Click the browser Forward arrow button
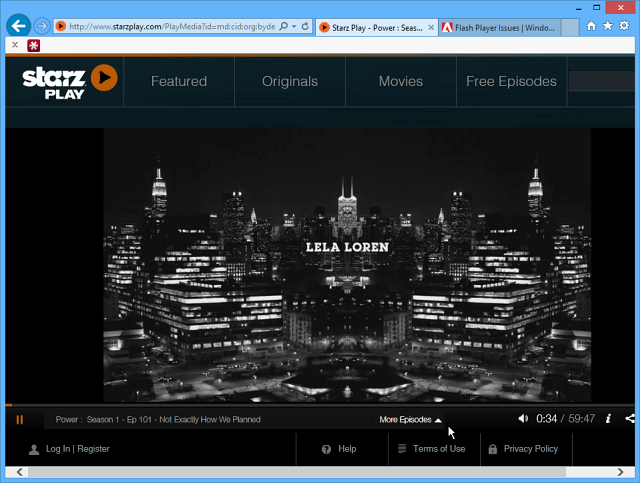This screenshot has height=483, width=640. point(42,26)
